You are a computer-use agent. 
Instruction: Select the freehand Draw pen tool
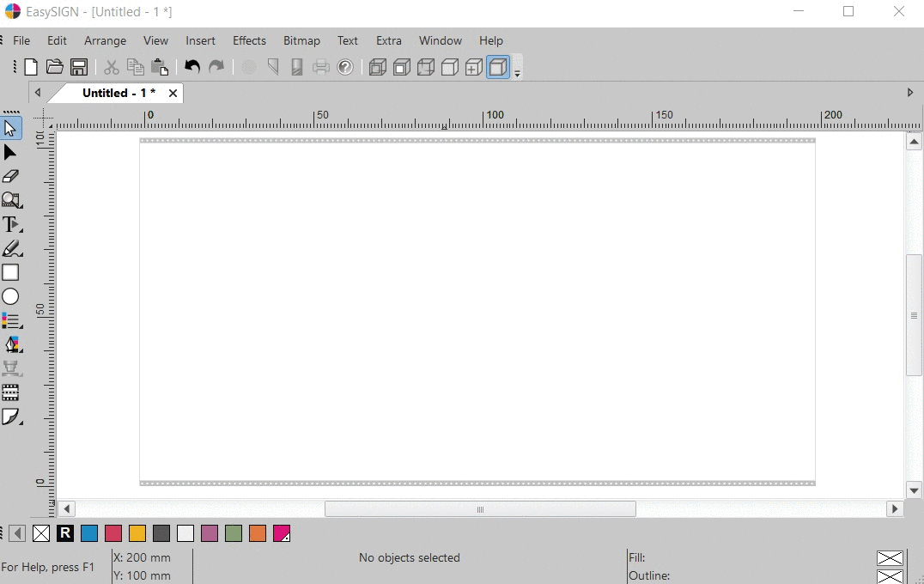(11, 249)
